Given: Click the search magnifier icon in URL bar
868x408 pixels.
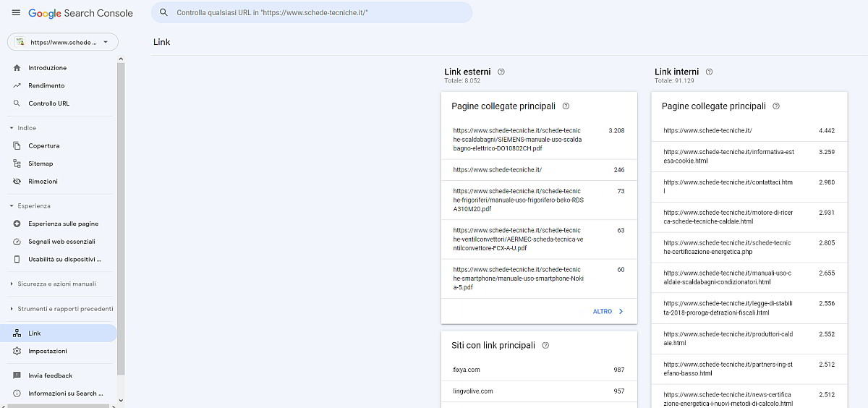Looking at the screenshot, I should [x=163, y=12].
